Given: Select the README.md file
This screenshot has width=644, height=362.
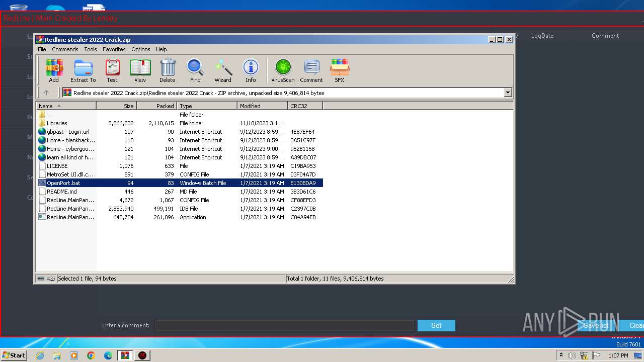Looking at the screenshot, I should (180, 192).
